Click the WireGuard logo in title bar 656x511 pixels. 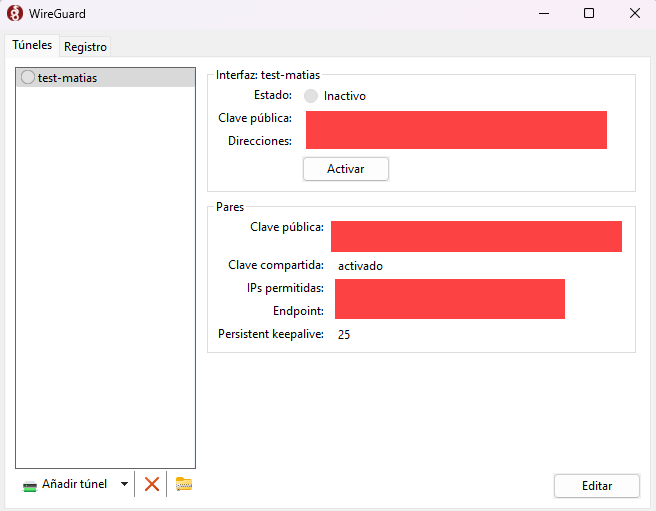pos(15,13)
